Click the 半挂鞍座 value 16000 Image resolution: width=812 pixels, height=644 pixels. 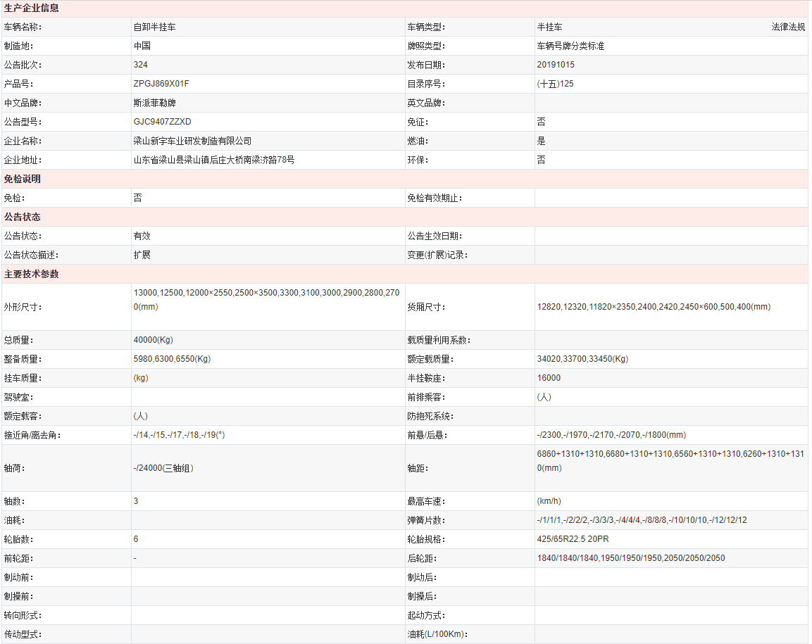pyautogui.click(x=549, y=378)
